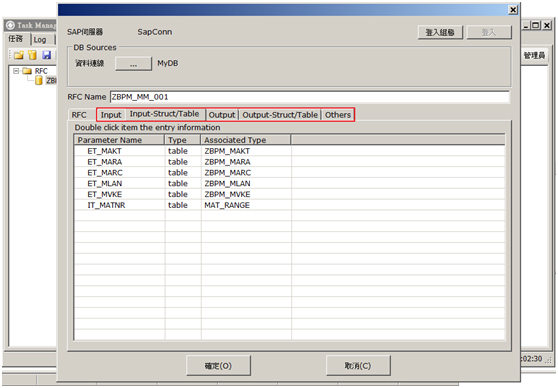The width and height of the screenshot is (558, 388).
Task: Open the Log tab in Task Manager
Action: (x=40, y=40)
